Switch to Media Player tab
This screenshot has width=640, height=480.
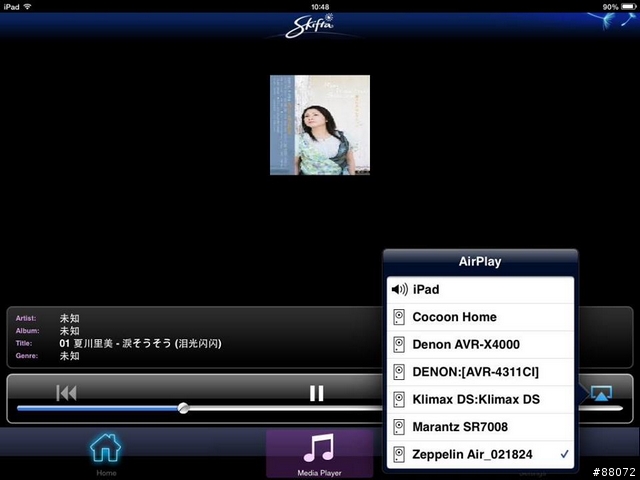coord(319,454)
